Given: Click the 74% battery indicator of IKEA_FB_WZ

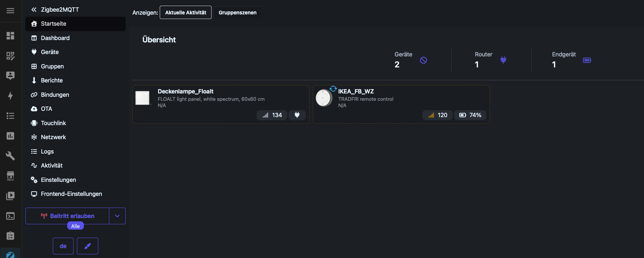Looking at the screenshot, I should [x=470, y=115].
